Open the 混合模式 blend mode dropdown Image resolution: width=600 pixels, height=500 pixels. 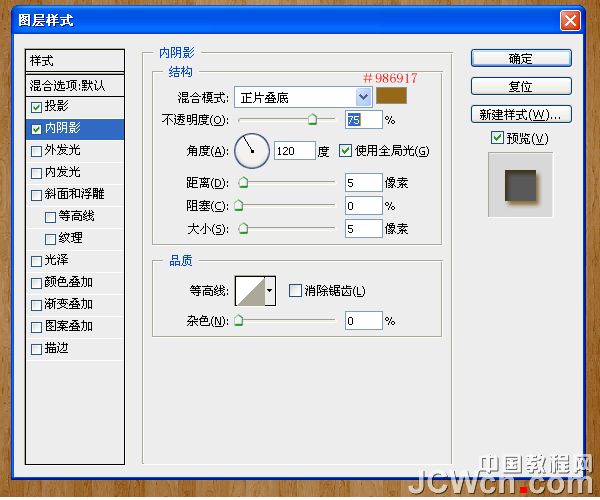click(x=303, y=97)
